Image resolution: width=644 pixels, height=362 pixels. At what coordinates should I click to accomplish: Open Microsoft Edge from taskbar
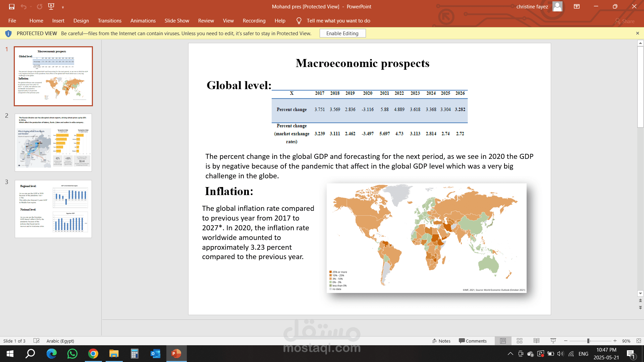click(52, 354)
